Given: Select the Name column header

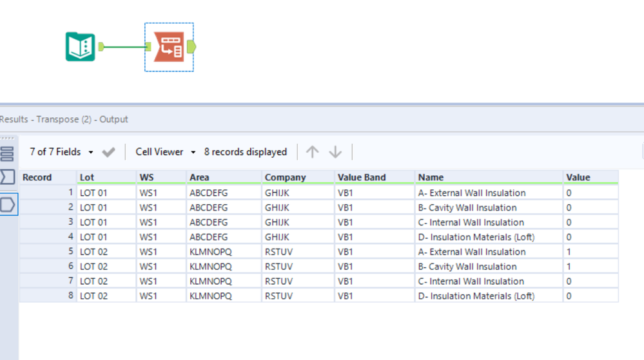Looking at the screenshot, I should point(489,177).
